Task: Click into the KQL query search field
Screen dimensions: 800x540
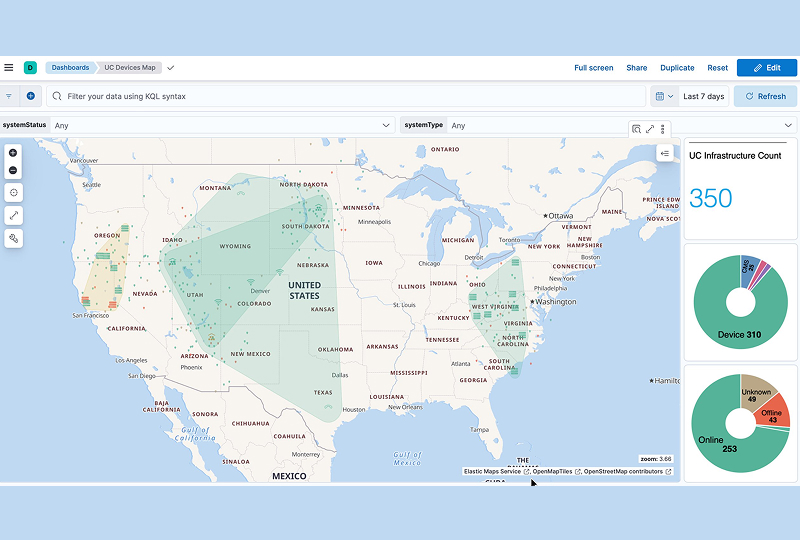Action: (x=350, y=96)
